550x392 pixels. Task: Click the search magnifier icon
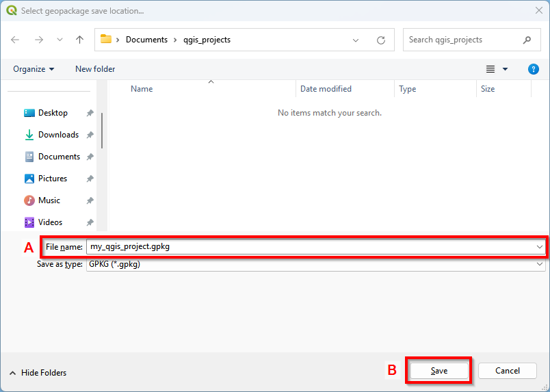click(527, 40)
